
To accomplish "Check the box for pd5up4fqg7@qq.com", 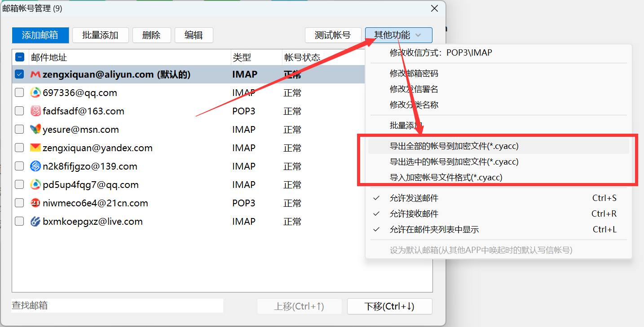I will click(x=20, y=185).
